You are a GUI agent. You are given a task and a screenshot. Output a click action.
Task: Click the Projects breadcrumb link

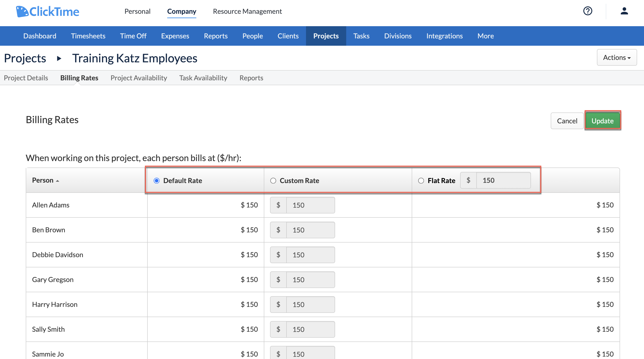[x=25, y=58]
